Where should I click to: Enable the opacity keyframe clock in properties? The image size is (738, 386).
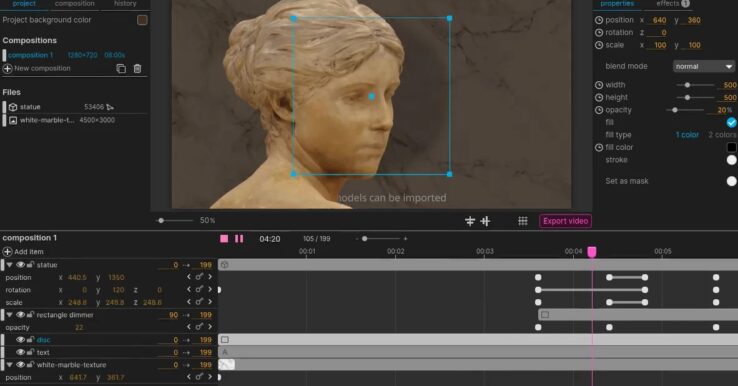(599, 110)
